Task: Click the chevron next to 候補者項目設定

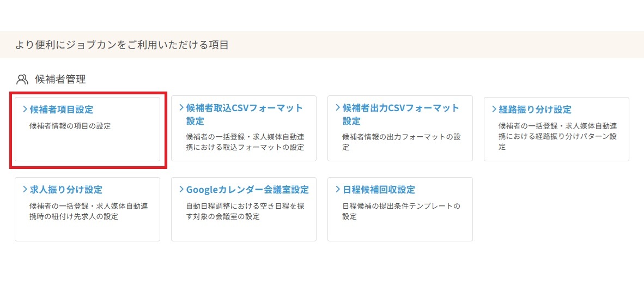Action: click(x=25, y=109)
